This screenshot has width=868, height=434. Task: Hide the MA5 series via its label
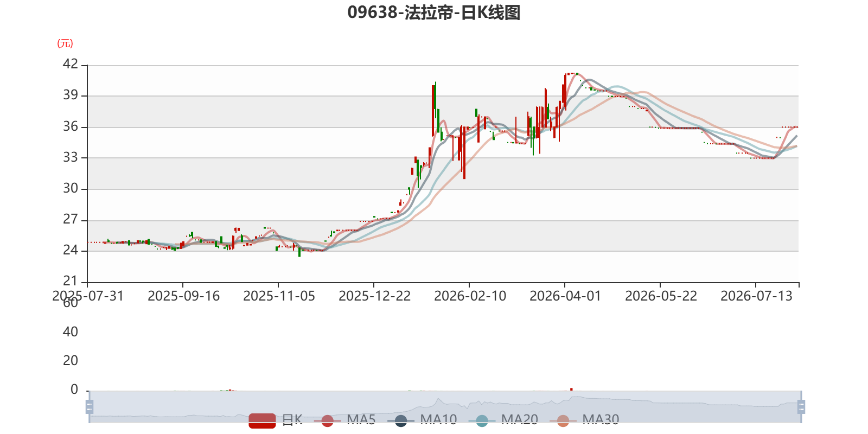tap(361, 420)
